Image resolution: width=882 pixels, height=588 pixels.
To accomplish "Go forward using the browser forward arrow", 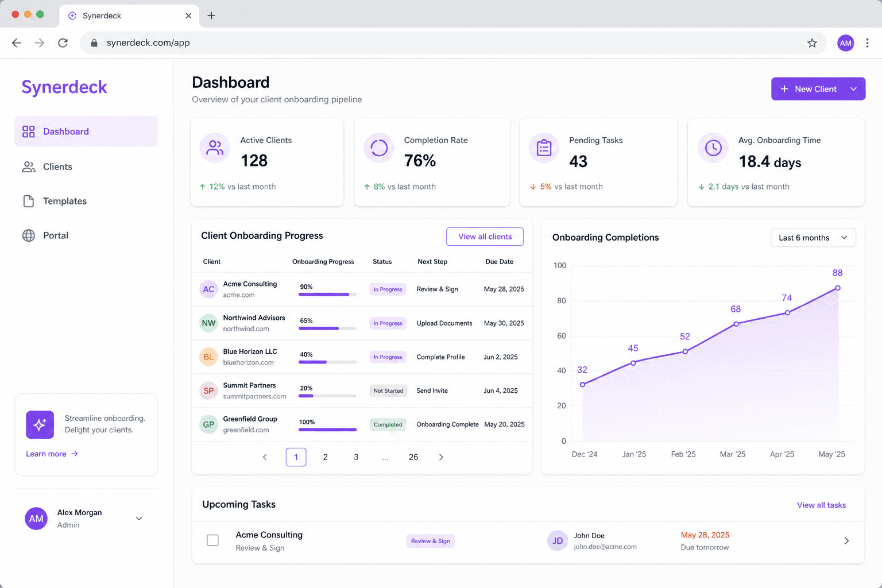I will 40,43.
